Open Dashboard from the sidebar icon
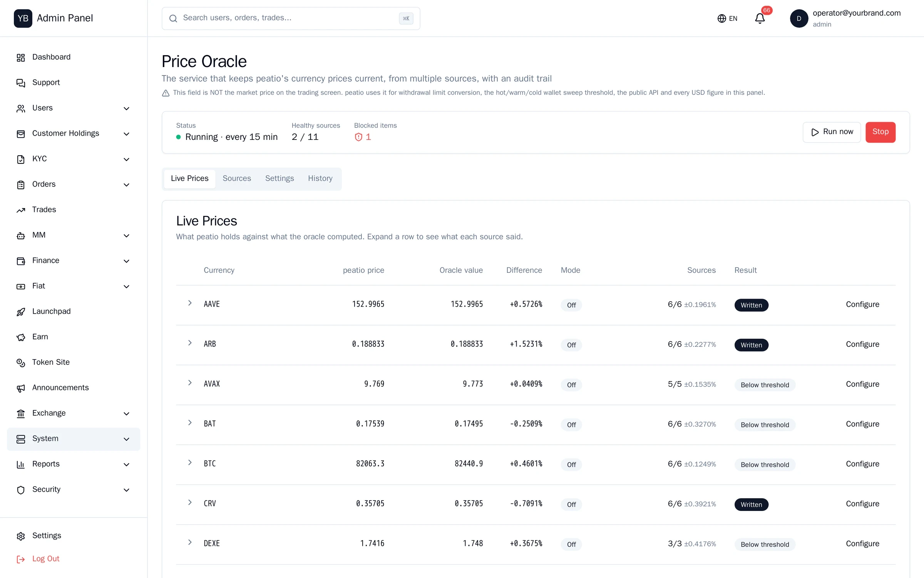 click(21, 57)
